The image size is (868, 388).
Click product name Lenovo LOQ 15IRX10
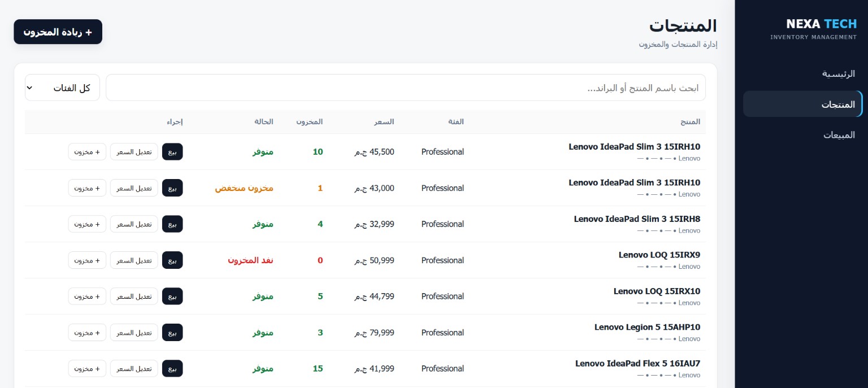[657, 291]
